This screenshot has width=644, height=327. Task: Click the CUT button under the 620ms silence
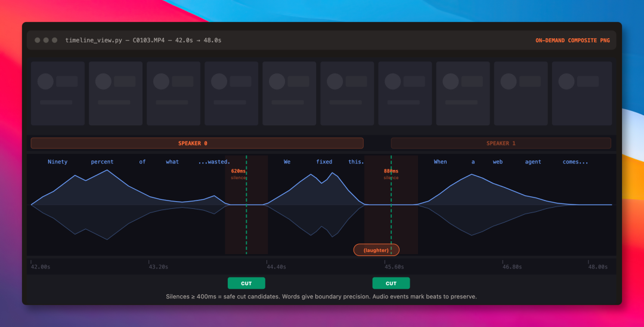tap(246, 283)
